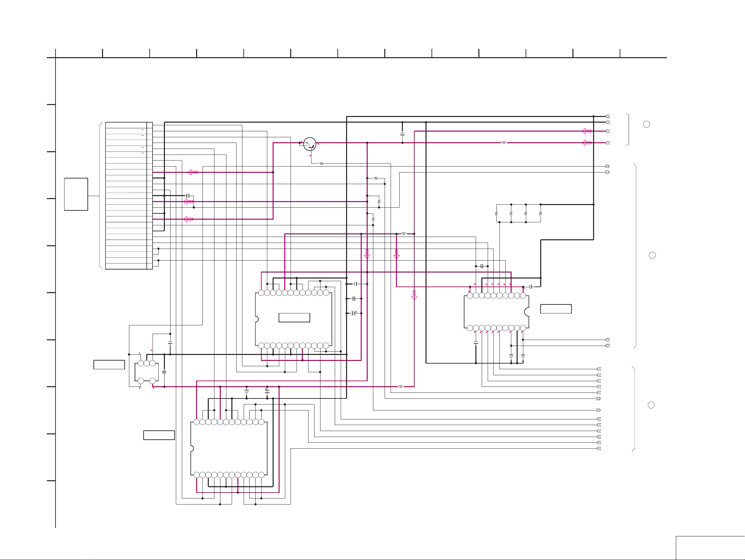Image resolution: width=745 pixels, height=560 pixels.
Task: Select the blank label box beside right IC
Action: 556,309
